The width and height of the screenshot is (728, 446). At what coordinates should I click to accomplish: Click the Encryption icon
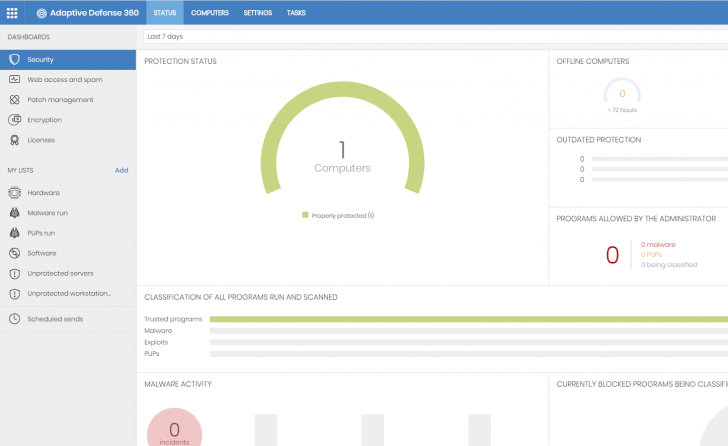[x=14, y=120]
